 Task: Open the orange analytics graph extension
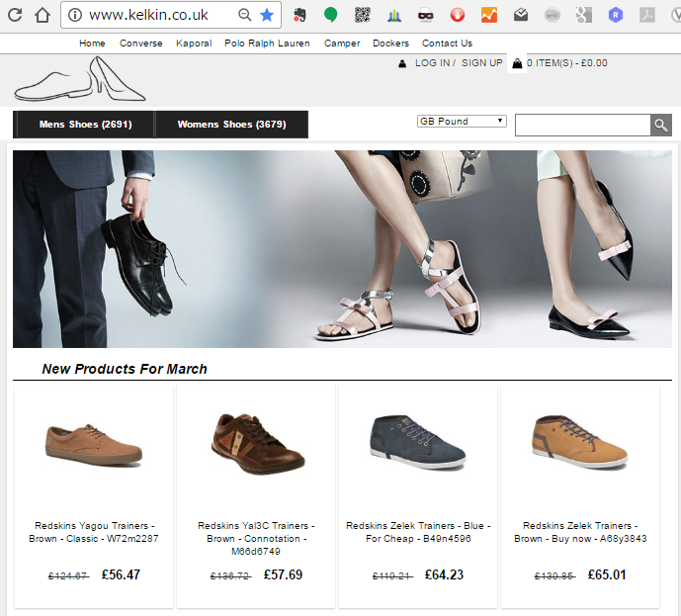click(489, 15)
